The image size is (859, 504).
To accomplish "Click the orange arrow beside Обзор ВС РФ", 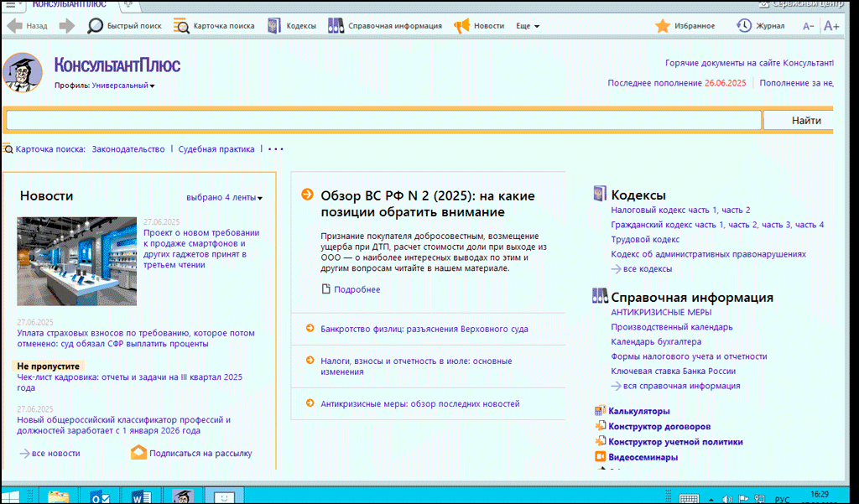I will tap(308, 195).
